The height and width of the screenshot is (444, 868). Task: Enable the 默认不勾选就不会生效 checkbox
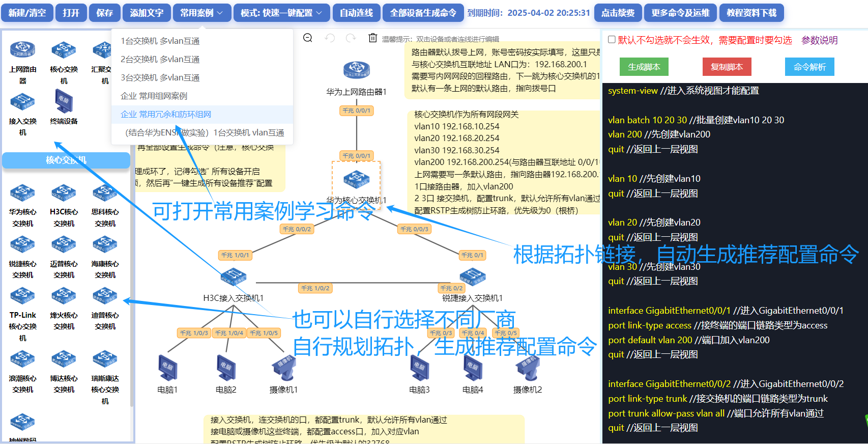[612, 40]
